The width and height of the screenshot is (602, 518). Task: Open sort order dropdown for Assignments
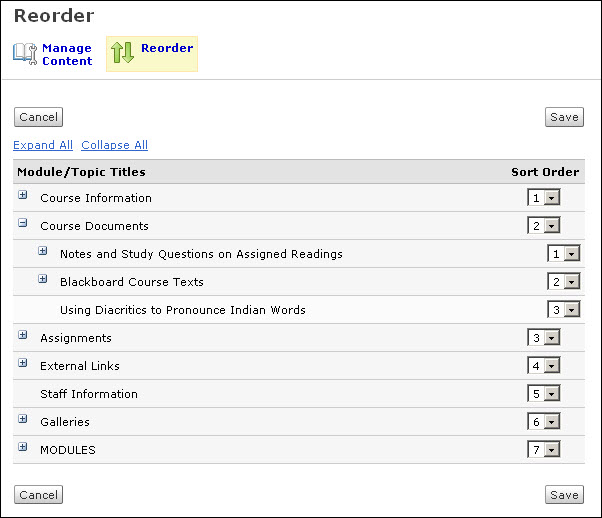point(543,338)
